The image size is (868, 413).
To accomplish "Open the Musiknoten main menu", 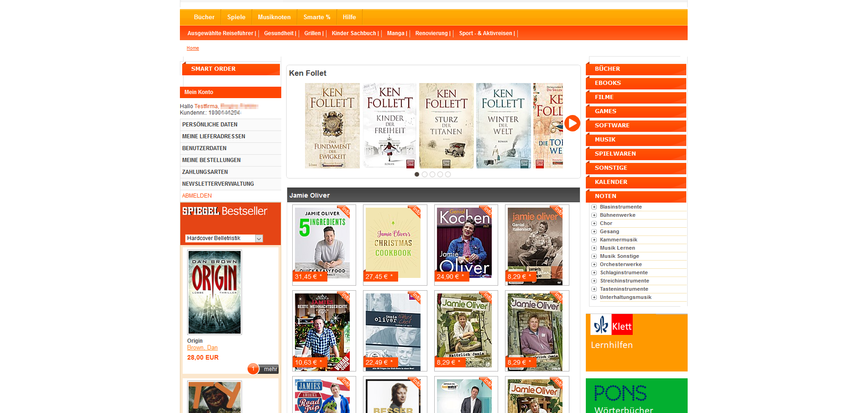I will [274, 17].
